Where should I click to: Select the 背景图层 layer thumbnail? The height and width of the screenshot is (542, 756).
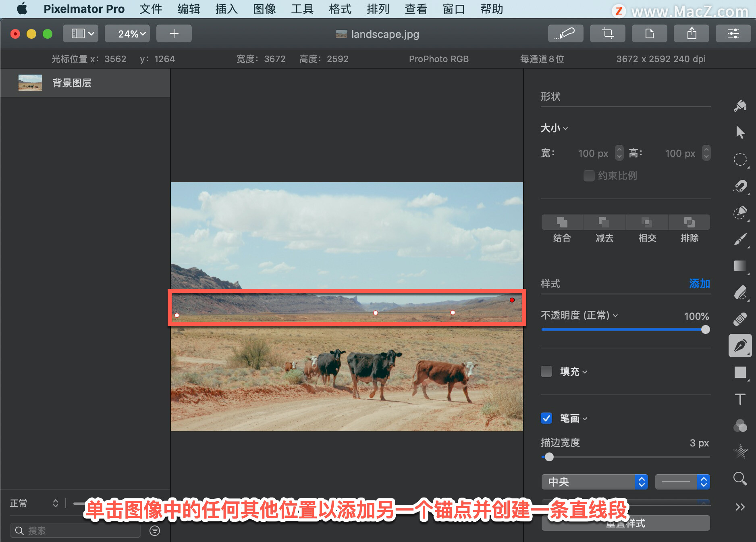tap(30, 83)
